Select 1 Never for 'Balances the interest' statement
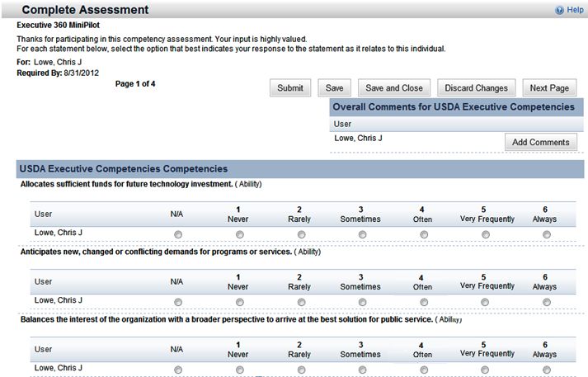The height and width of the screenshot is (377, 588). coord(240,370)
